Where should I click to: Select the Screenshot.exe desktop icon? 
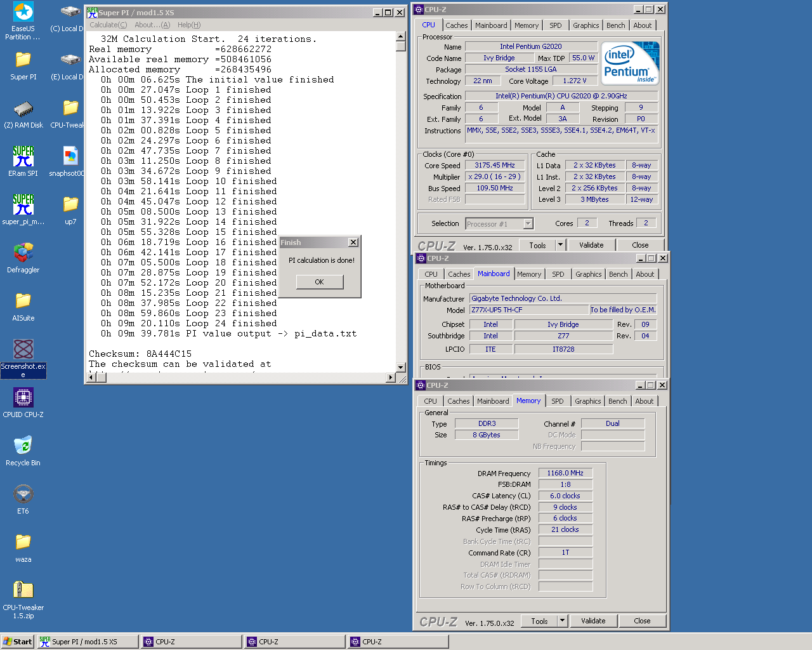pos(23,350)
